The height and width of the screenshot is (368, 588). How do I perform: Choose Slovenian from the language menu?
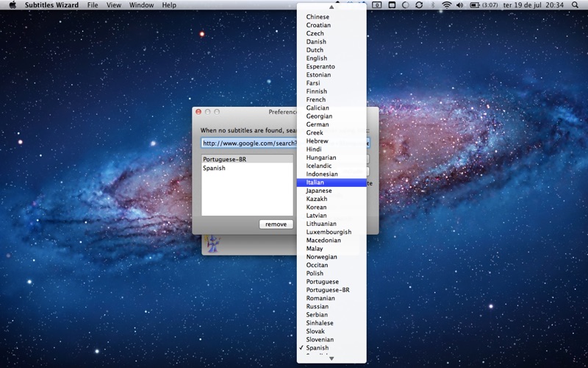[x=331, y=339]
